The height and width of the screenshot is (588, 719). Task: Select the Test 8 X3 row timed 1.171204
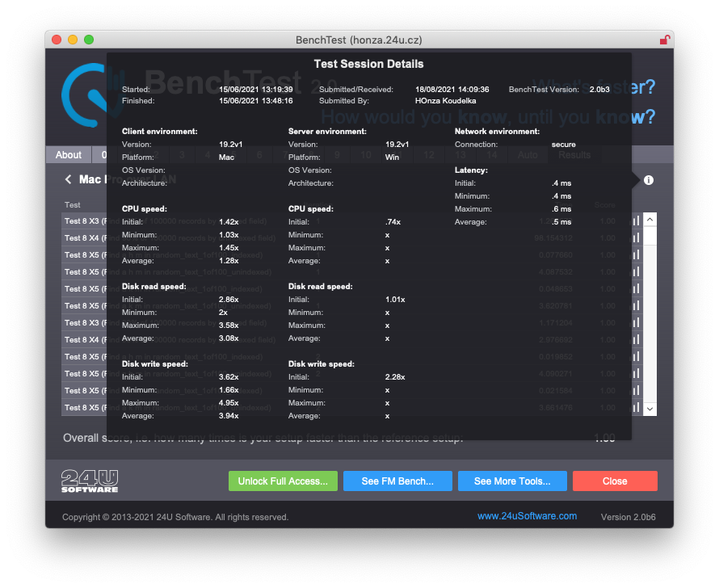[351, 322]
